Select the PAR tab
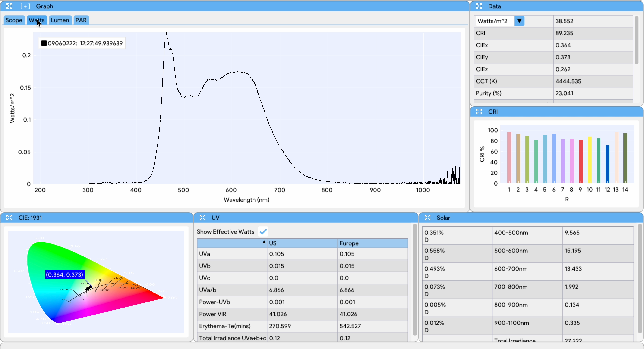 [81, 20]
